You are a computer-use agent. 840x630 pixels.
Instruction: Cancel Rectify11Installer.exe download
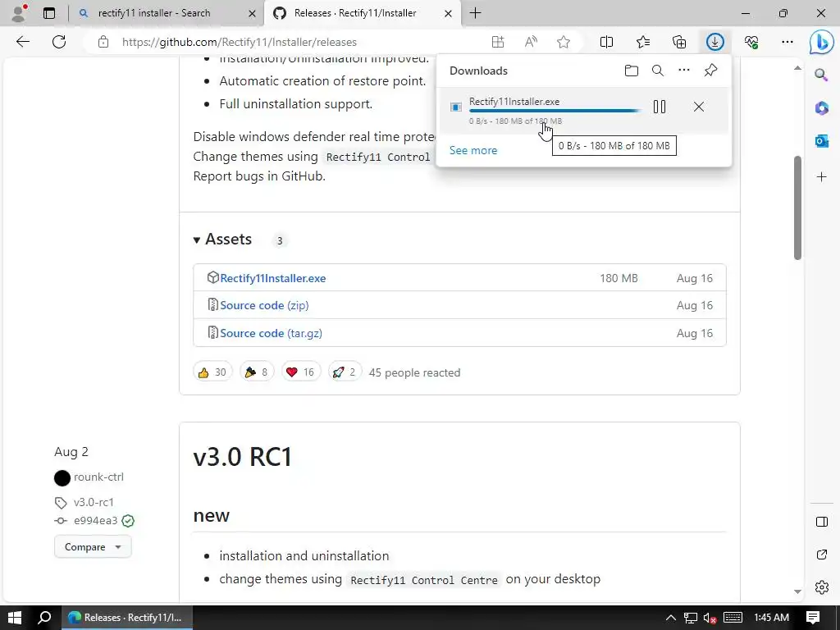(x=699, y=107)
